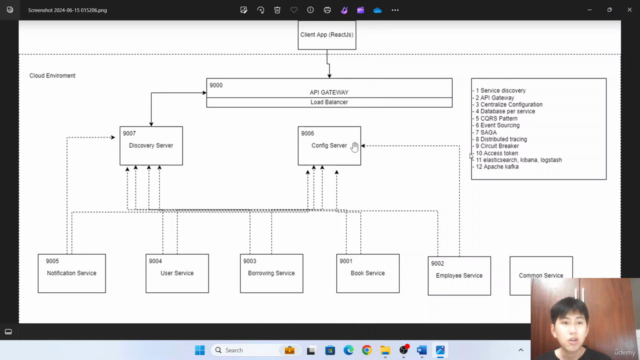640x360 pixels.
Task: Launch Microsoft Store from the taskbar
Action: [x=330, y=350]
